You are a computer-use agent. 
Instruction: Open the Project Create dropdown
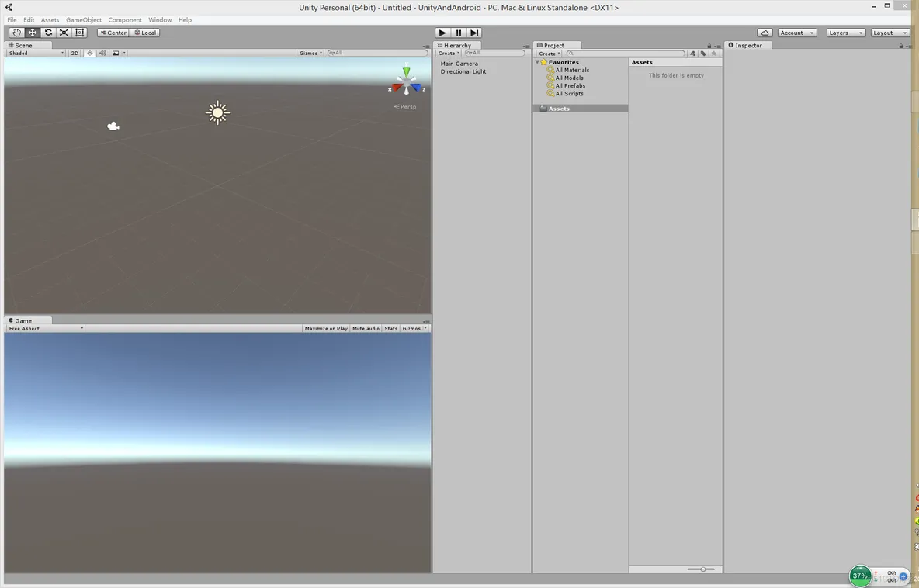[550, 54]
